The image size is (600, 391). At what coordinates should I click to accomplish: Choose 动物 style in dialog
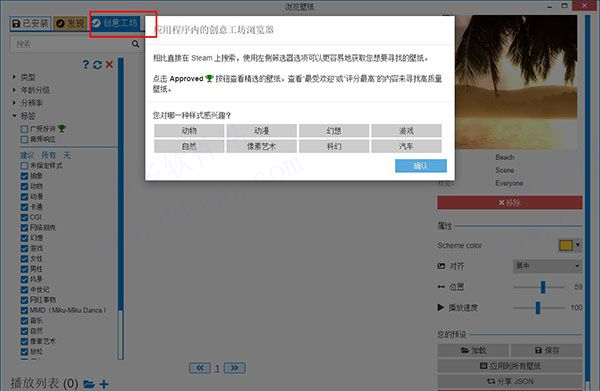point(189,131)
